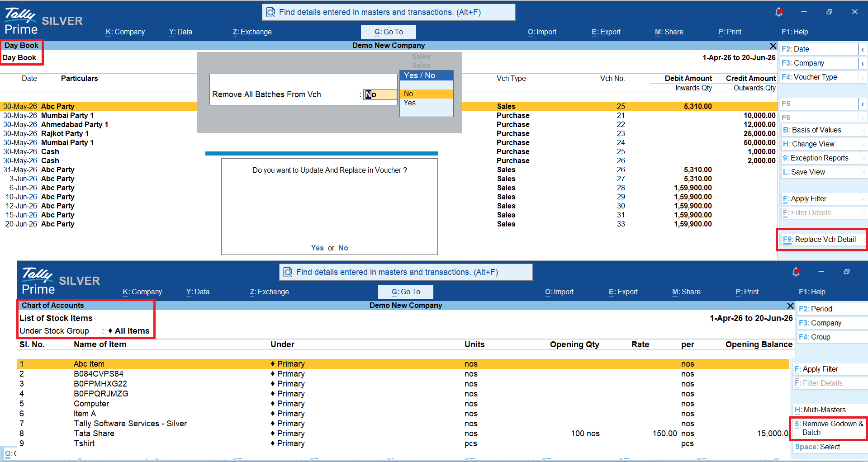Click the Tally Prime logo in the Day Book window

coord(20,21)
